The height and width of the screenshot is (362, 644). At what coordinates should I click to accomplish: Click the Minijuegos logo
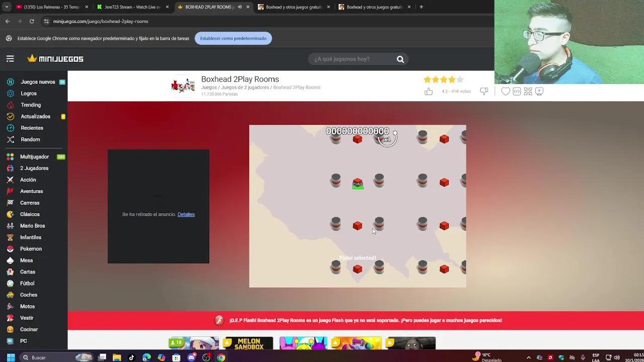pos(55,59)
